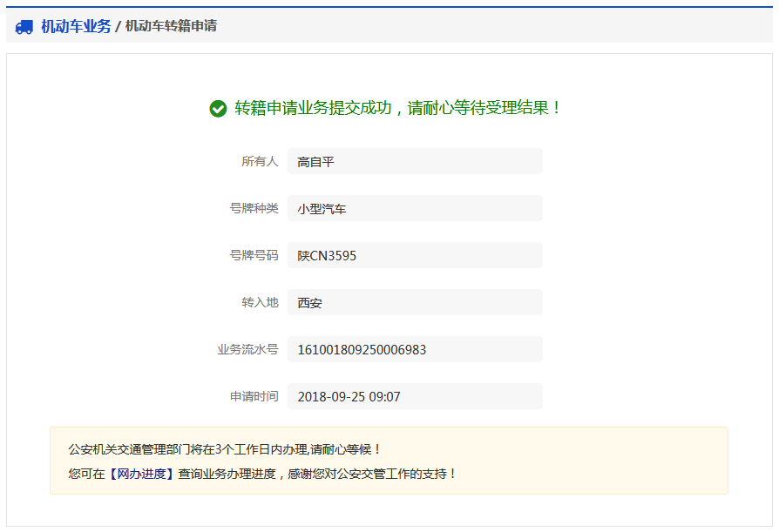Image resolution: width=779 pixels, height=532 pixels.
Task: Select the 业务流水号 field with the serial number
Action: [x=414, y=349]
